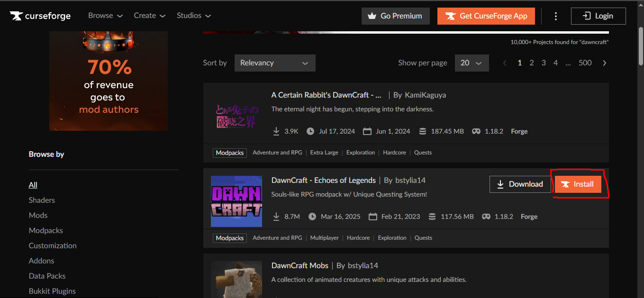Screen dimensions: 644x298
Task: Browse Shaders category in sidebar
Action: pos(42,200)
